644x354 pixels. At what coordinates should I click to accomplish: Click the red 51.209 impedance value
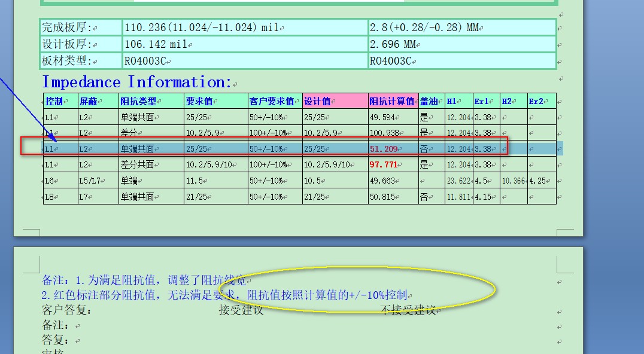coord(384,149)
